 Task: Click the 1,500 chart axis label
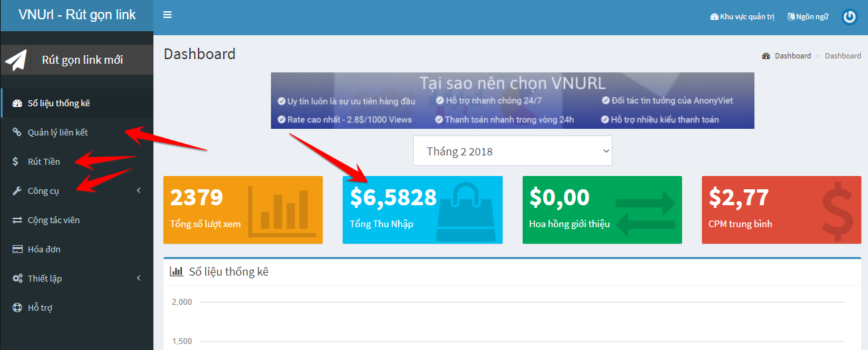181,341
